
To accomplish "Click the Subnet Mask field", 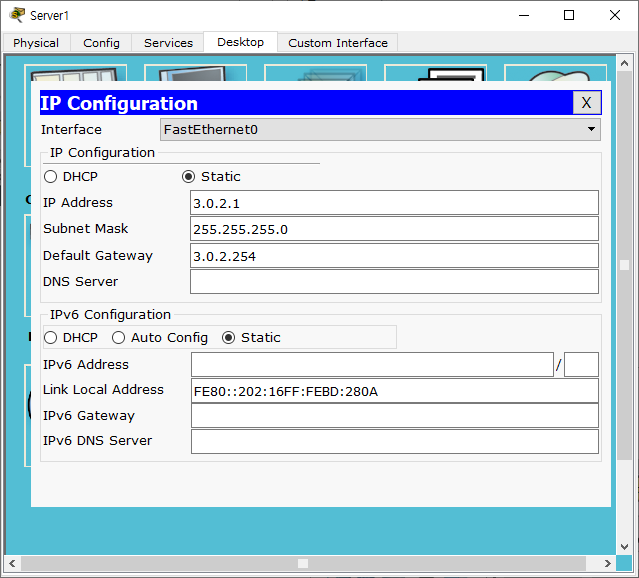I will click(x=394, y=229).
